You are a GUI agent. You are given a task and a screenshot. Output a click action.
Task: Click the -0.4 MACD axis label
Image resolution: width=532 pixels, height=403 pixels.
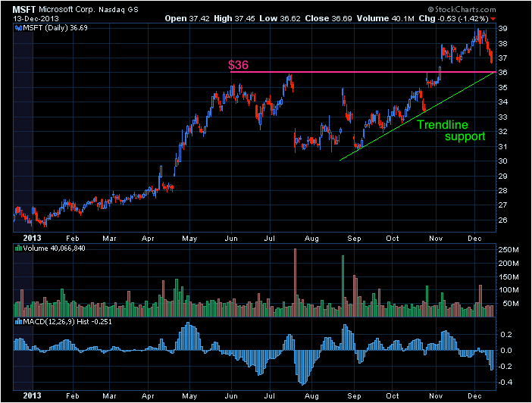(505, 383)
